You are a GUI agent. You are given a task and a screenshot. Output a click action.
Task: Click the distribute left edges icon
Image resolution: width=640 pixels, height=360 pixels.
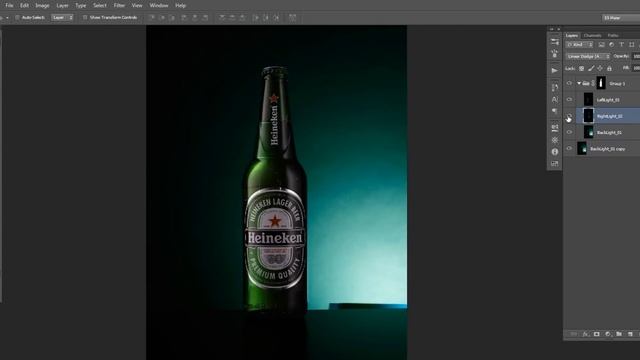tap(256, 18)
